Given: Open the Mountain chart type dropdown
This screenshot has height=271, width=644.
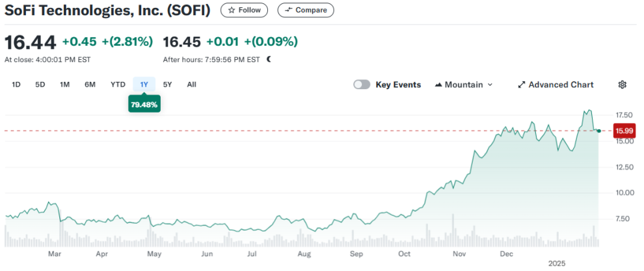Looking at the screenshot, I should click(464, 85).
